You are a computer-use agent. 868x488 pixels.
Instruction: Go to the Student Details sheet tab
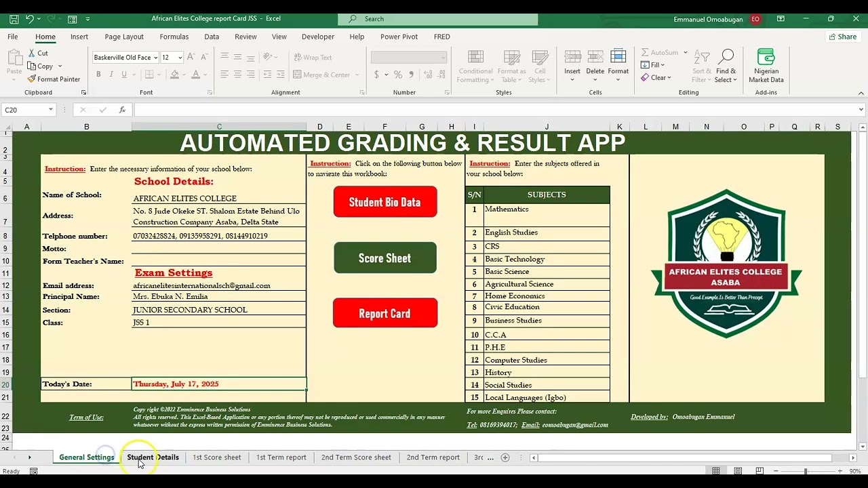[153, 457]
